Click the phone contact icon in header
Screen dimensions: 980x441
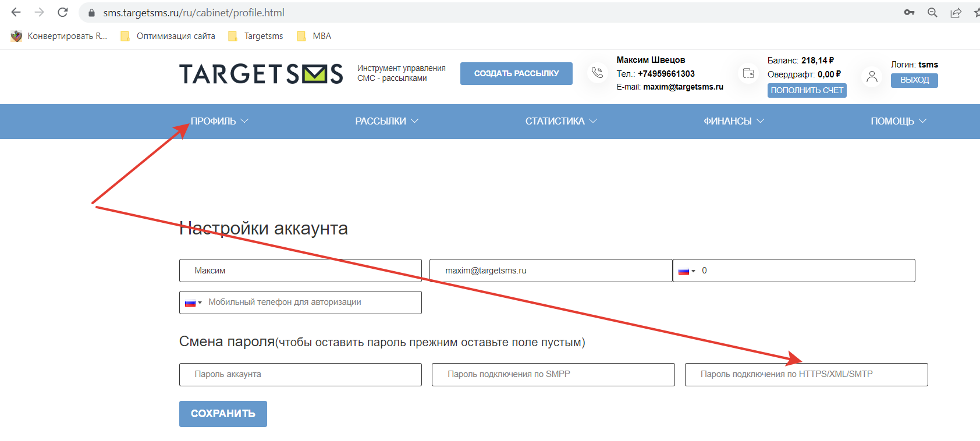597,73
